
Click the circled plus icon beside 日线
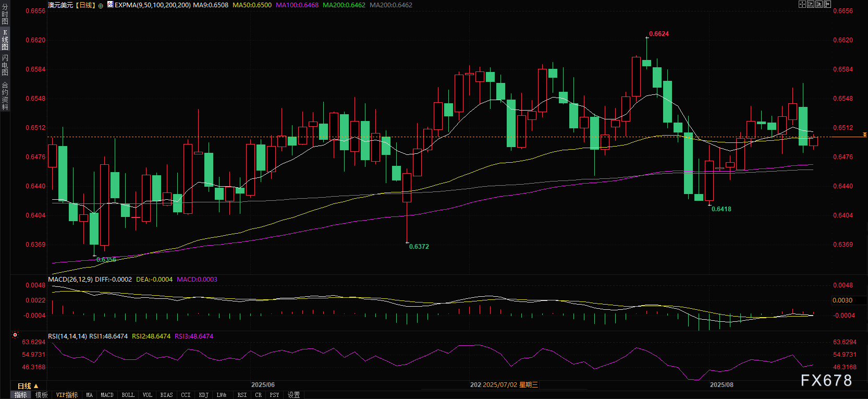(x=101, y=6)
